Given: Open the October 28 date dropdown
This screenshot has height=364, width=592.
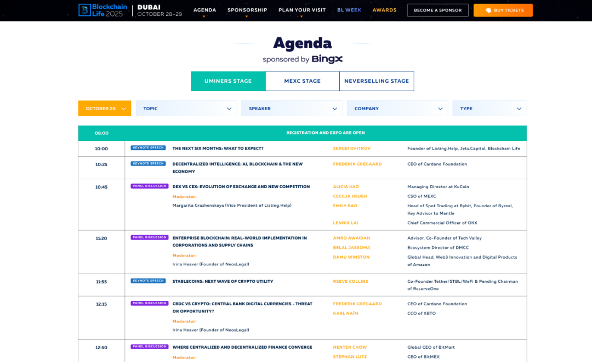Looking at the screenshot, I should point(105,109).
